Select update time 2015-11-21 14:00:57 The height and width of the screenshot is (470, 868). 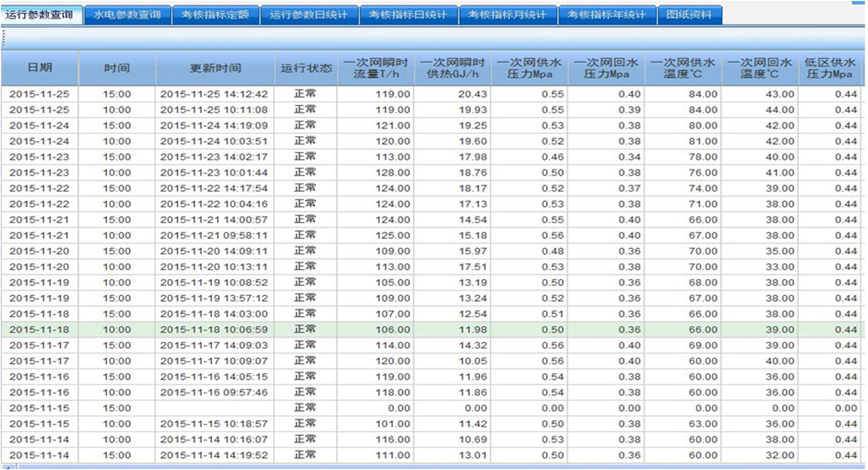point(214,220)
